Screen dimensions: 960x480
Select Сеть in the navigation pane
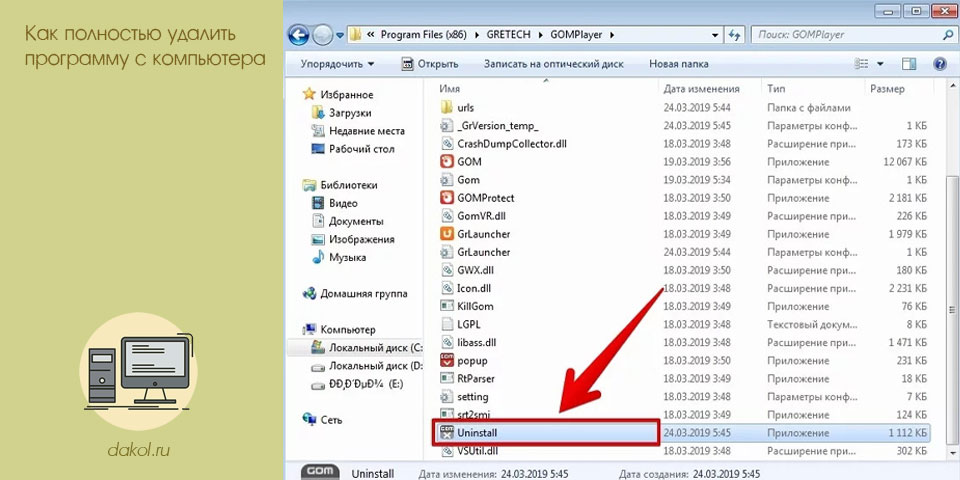(x=323, y=420)
